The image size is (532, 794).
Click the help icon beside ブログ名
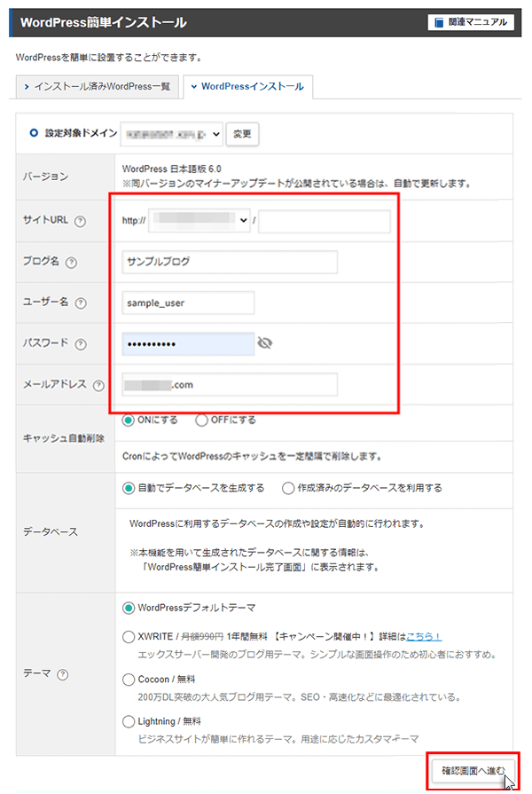(x=71, y=263)
